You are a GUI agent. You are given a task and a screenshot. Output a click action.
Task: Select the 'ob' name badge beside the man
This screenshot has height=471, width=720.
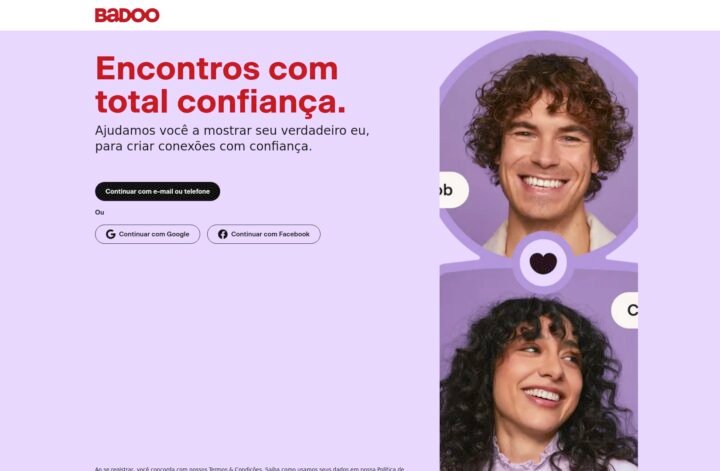point(454,190)
